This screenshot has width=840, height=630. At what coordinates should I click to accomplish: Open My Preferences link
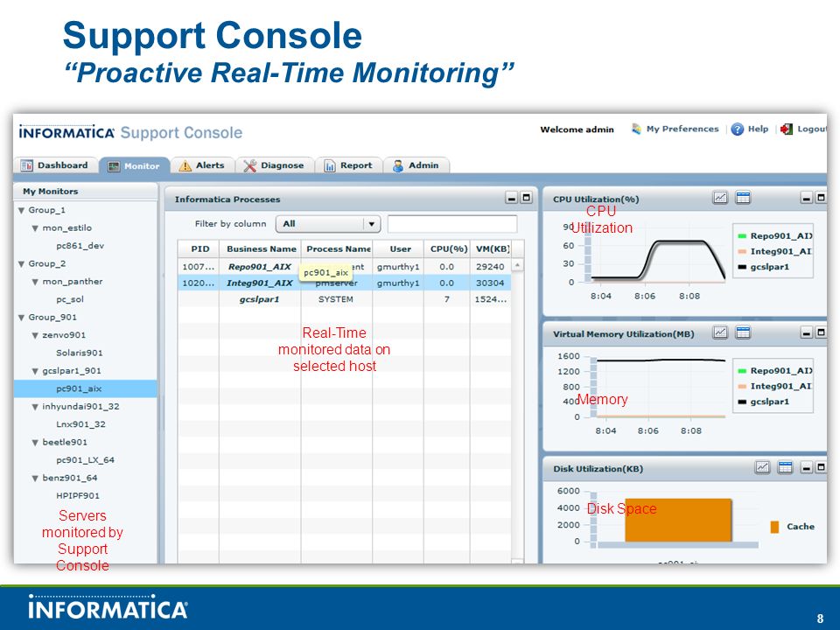point(682,129)
